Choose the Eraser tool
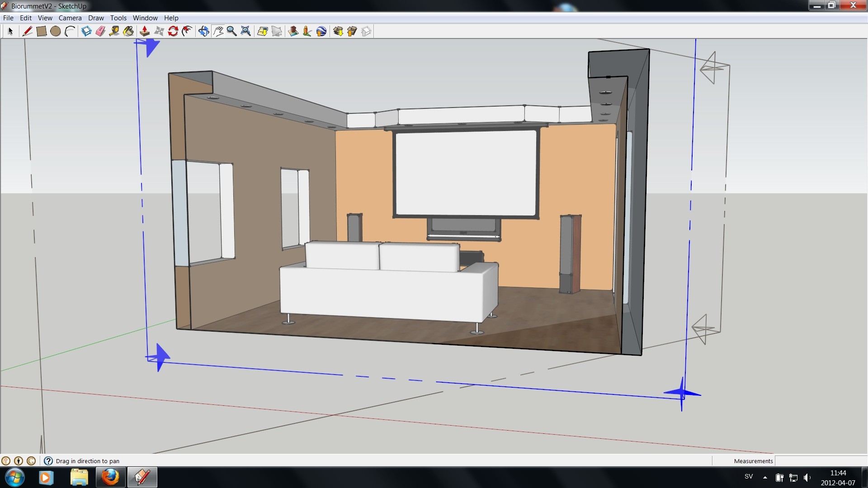 click(x=100, y=31)
